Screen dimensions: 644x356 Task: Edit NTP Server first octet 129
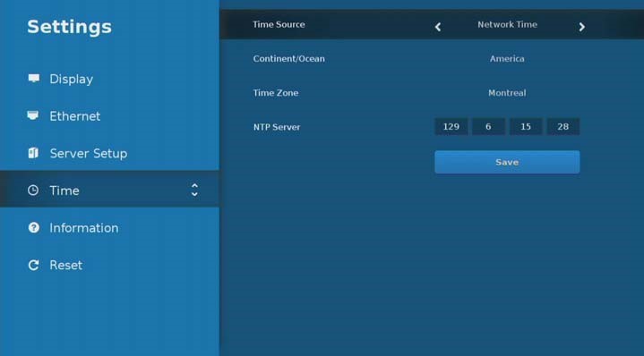[x=451, y=127]
